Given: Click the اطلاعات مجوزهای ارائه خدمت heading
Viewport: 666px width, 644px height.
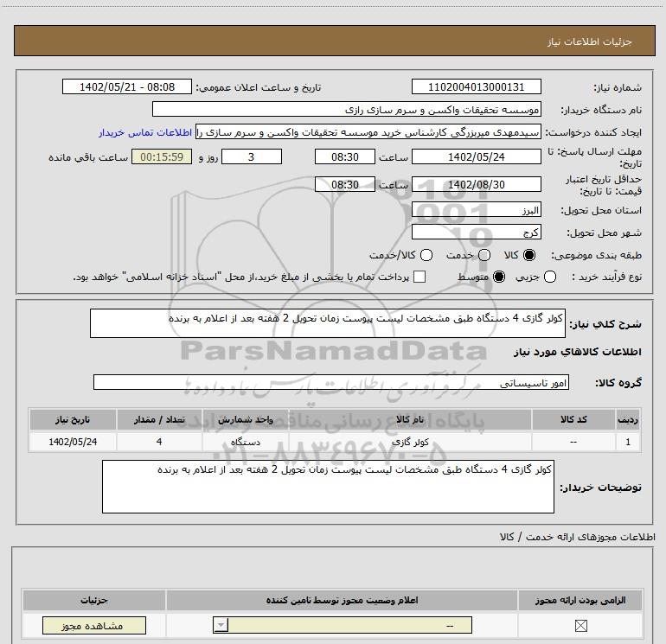Looking at the screenshot, I should 578,537.
